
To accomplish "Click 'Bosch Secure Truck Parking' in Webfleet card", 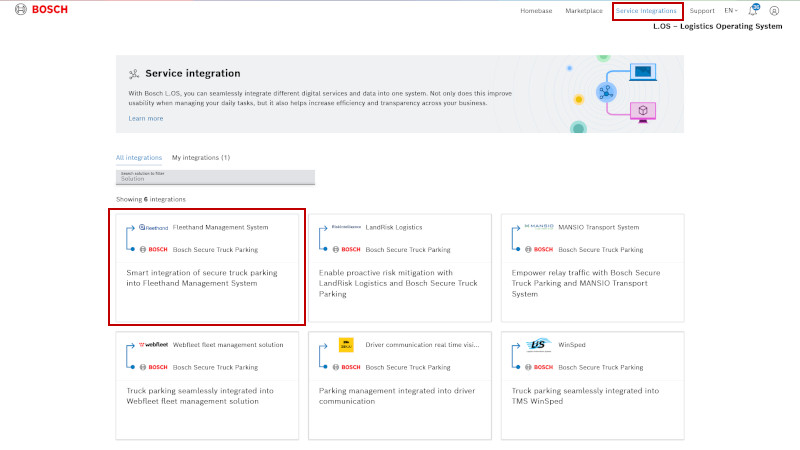I will pos(215,367).
